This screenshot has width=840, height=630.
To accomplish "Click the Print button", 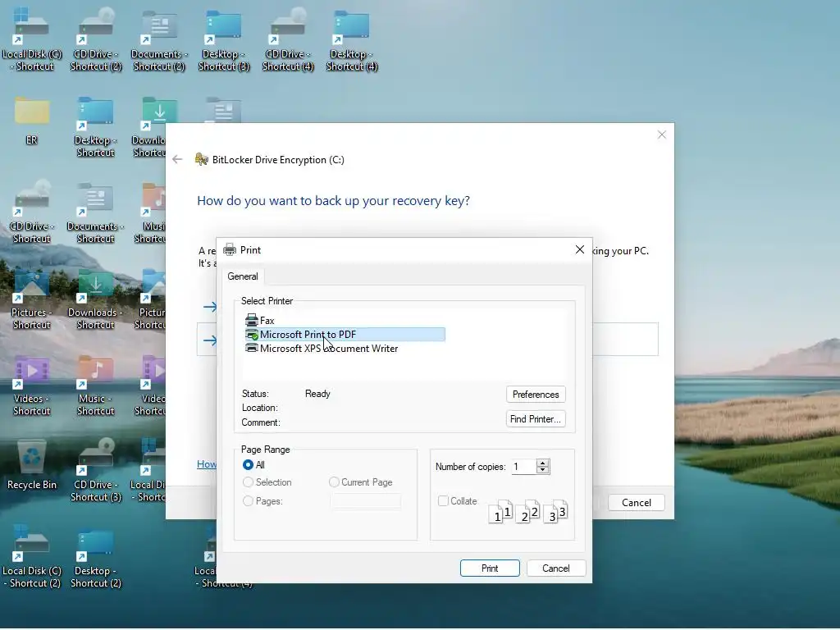I will (x=490, y=568).
